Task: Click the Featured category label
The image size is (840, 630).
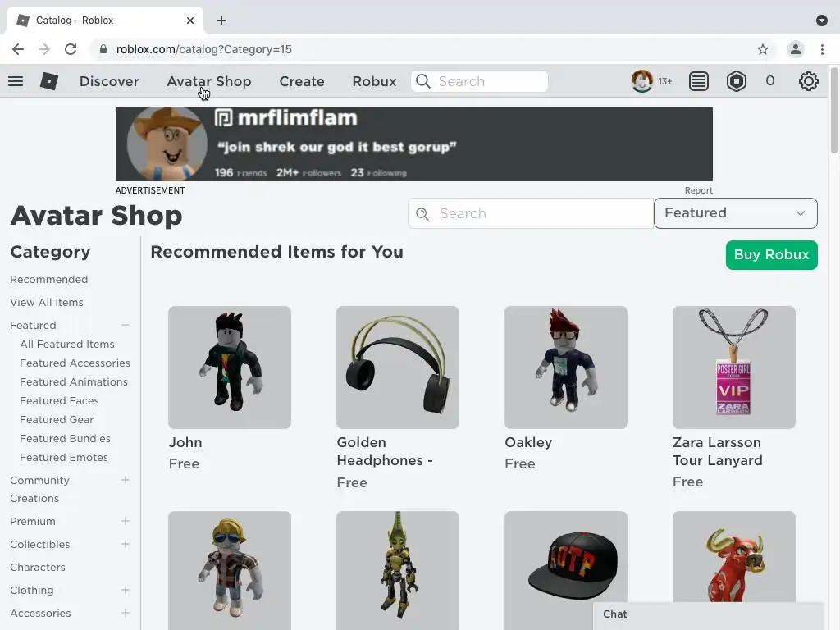Action: click(33, 325)
